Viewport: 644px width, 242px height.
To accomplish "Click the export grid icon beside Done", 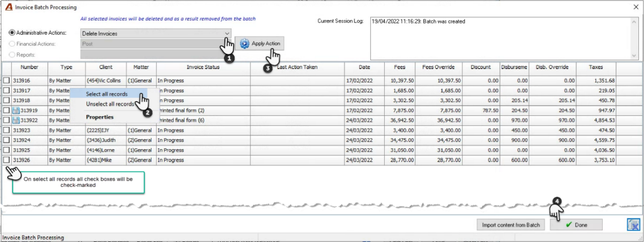I will tap(633, 225).
